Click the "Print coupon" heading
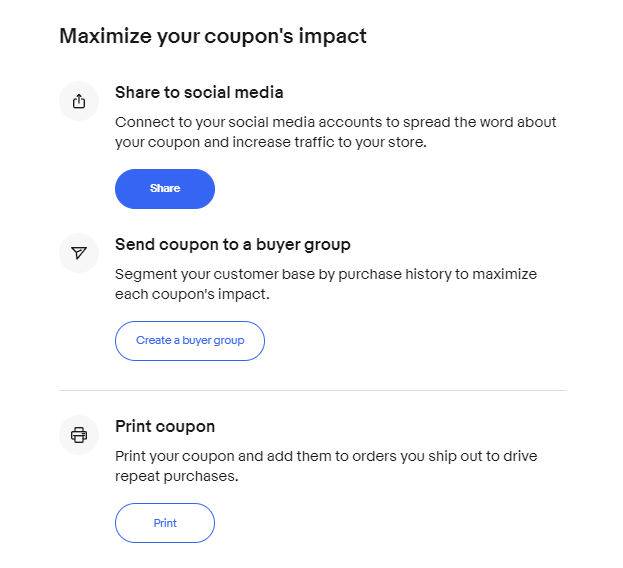 pos(165,427)
